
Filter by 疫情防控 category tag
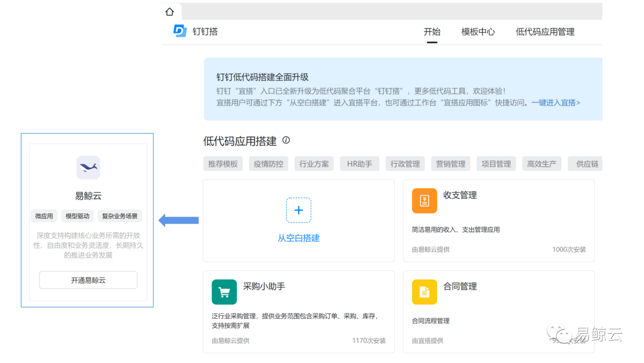(x=268, y=164)
